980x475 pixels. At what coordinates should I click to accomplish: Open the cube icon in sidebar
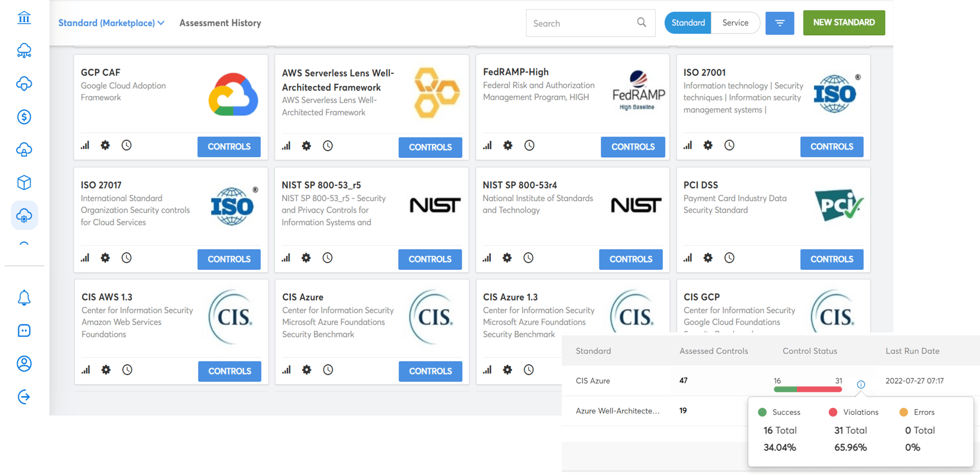click(x=24, y=183)
